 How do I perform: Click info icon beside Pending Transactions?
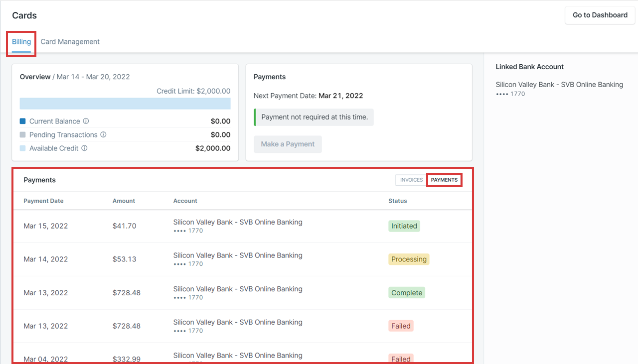[x=103, y=134]
